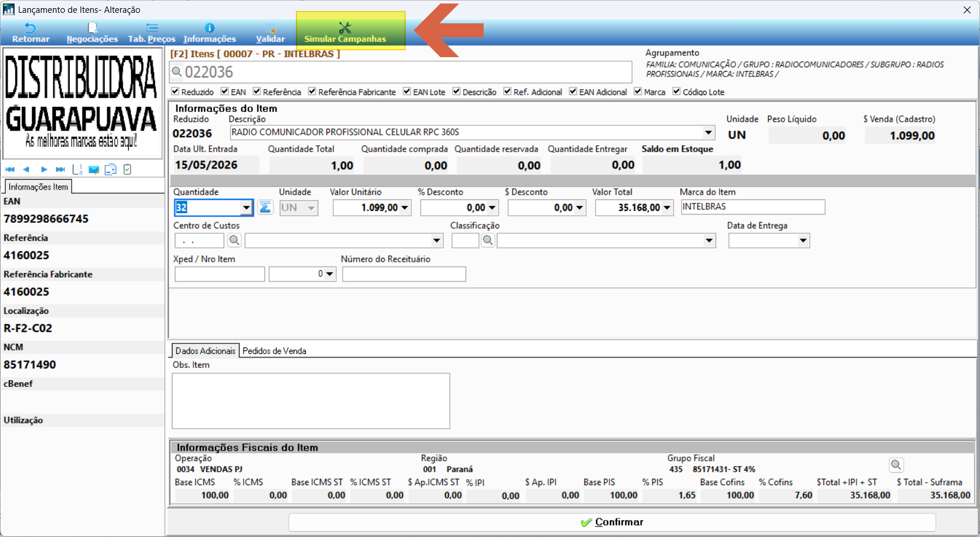Select the Dados Adicionais tab
Image resolution: width=980 pixels, height=537 pixels.
205,350
